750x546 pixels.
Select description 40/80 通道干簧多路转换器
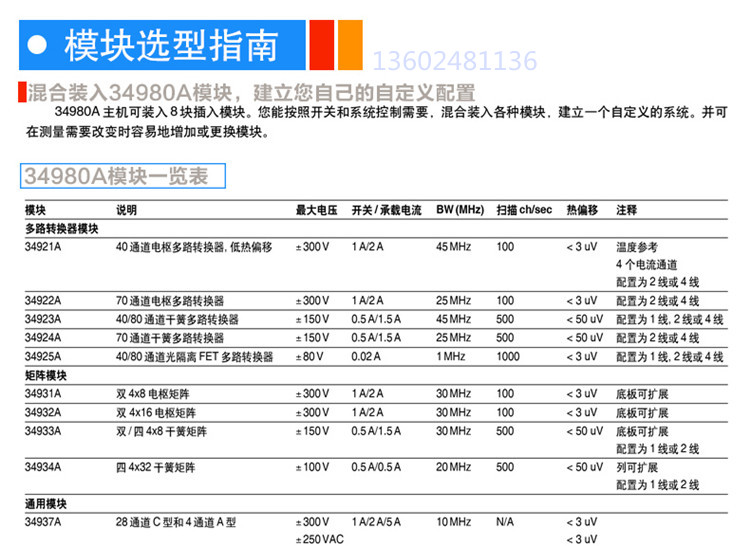(177, 319)
